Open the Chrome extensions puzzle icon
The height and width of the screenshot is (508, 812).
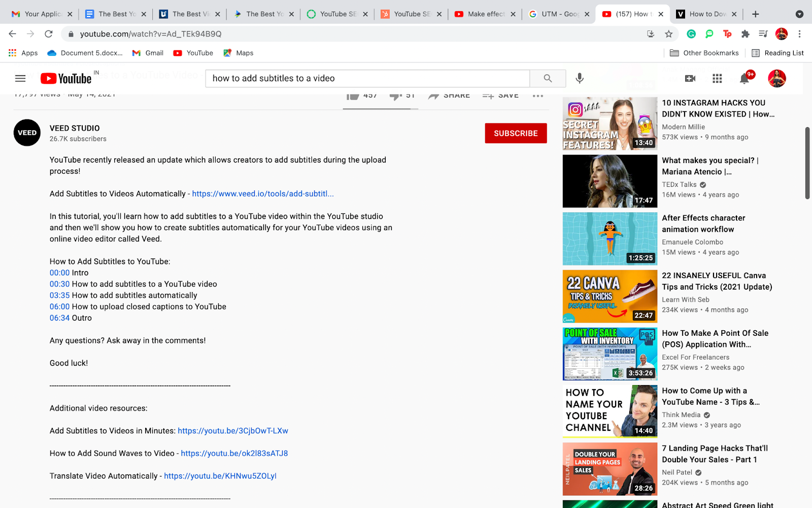pyautogui.click(x=745, y=34)
